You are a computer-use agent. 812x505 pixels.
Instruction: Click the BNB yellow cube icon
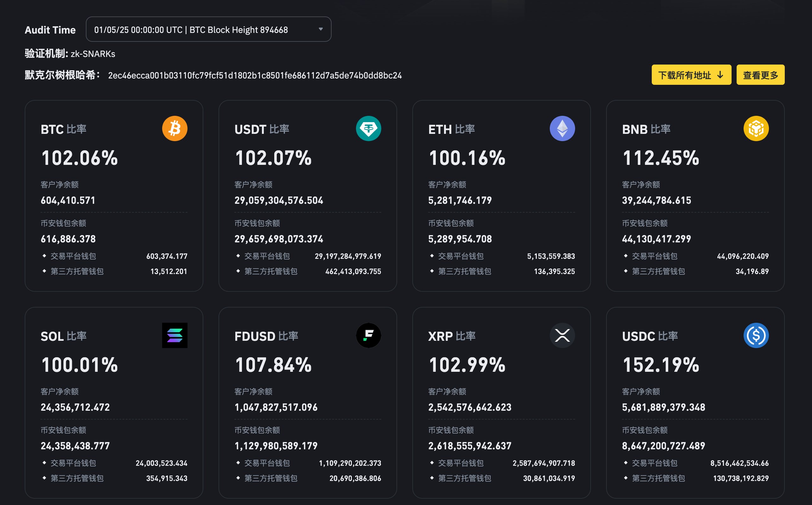[x=756, y=128]
